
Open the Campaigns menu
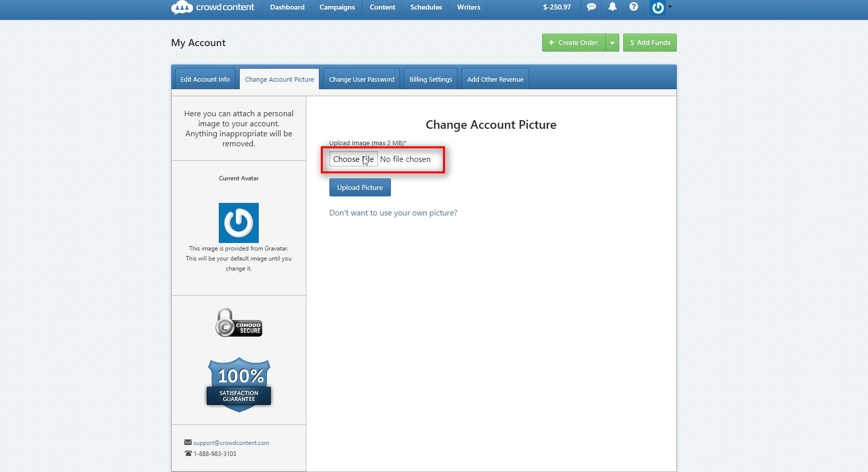pos(337,8)
